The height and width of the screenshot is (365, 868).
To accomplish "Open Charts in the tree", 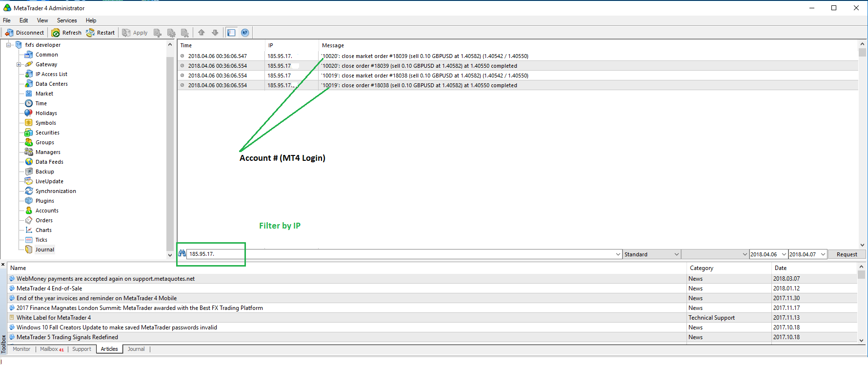I will tap(43, 230).
